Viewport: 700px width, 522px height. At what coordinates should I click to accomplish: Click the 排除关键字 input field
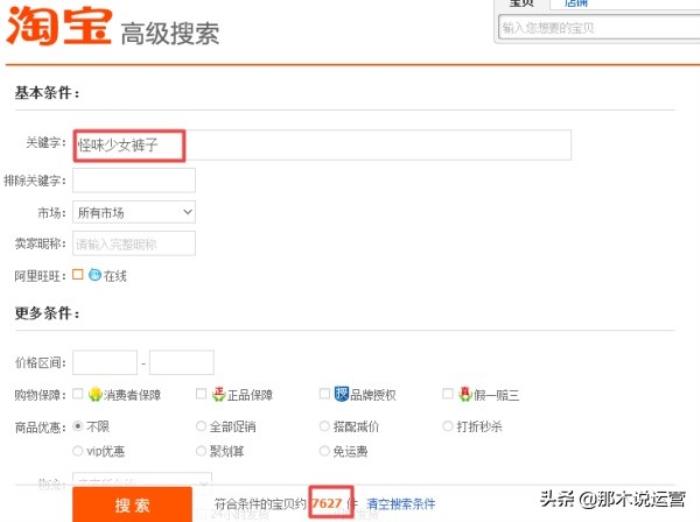(x=134, y=180)
